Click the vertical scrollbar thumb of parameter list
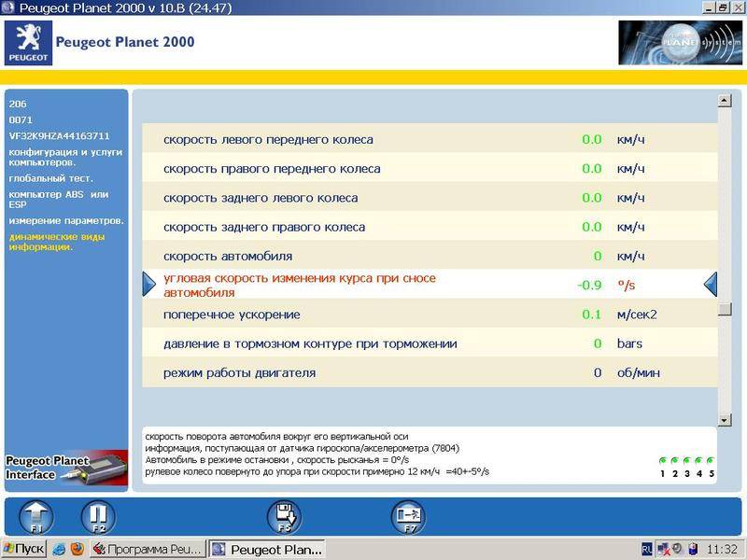Image resolution: width=747 pixels, height=560 pixels. (724, 310)
